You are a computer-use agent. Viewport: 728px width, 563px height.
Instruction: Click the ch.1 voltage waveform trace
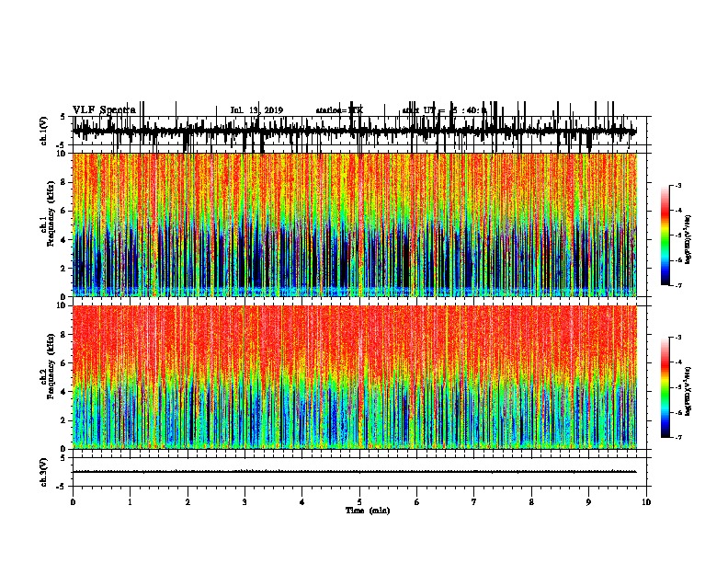click(355, 131)
